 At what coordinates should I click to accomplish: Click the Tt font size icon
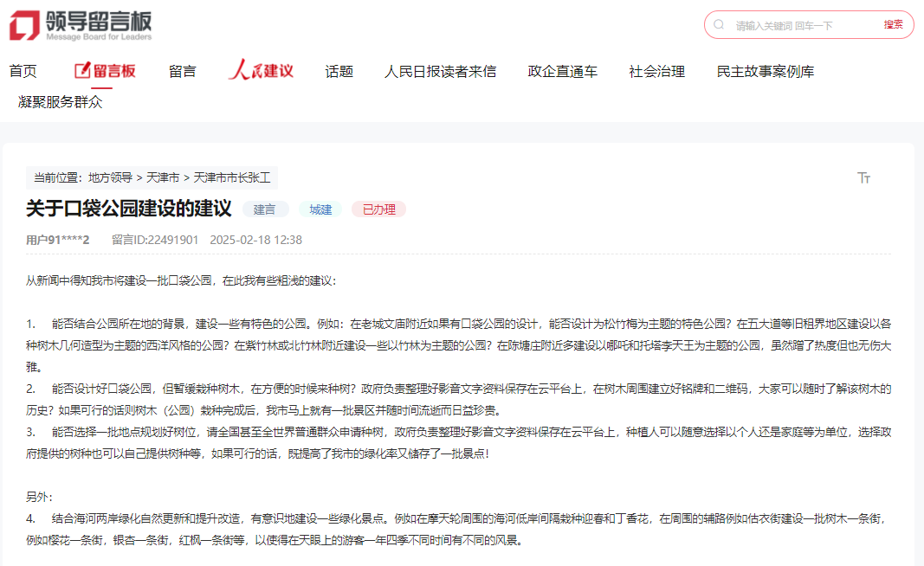(x=863, y=178)
